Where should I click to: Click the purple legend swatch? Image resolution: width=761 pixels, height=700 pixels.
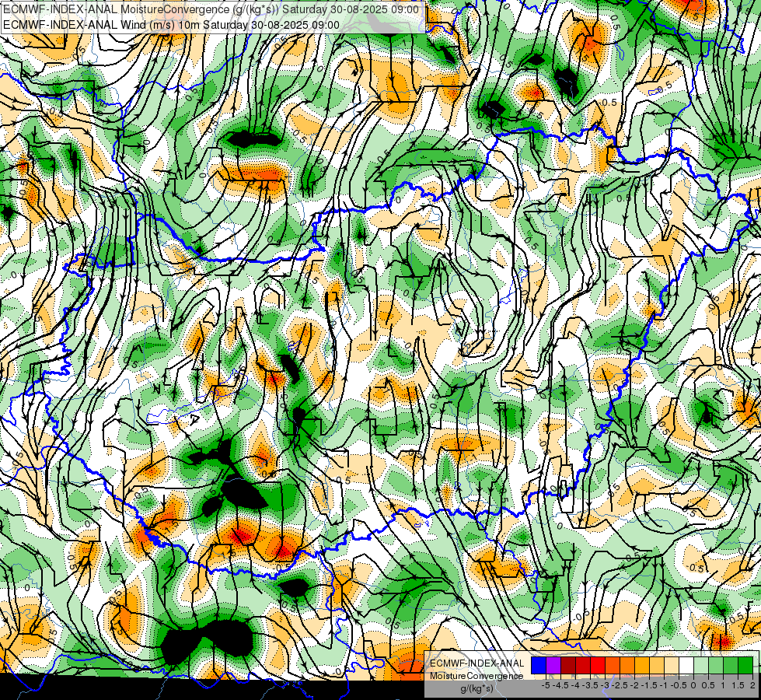point(553,666)
